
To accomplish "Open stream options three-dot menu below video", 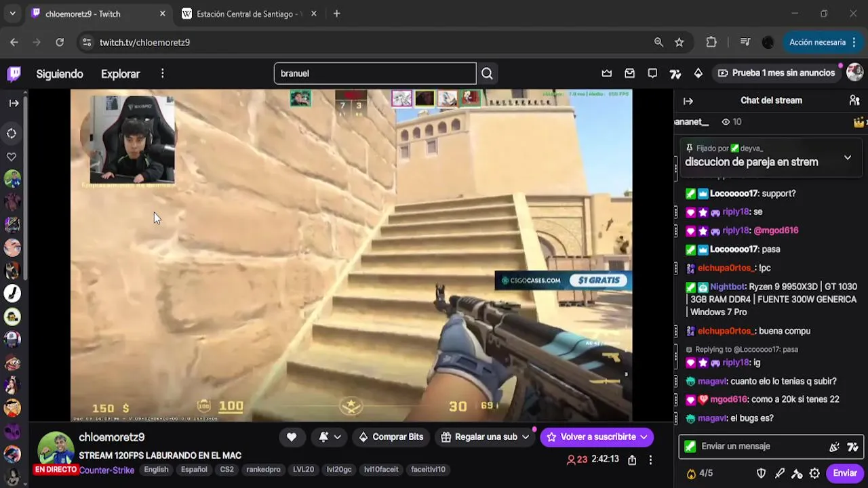I will click(x=650, y=460).
